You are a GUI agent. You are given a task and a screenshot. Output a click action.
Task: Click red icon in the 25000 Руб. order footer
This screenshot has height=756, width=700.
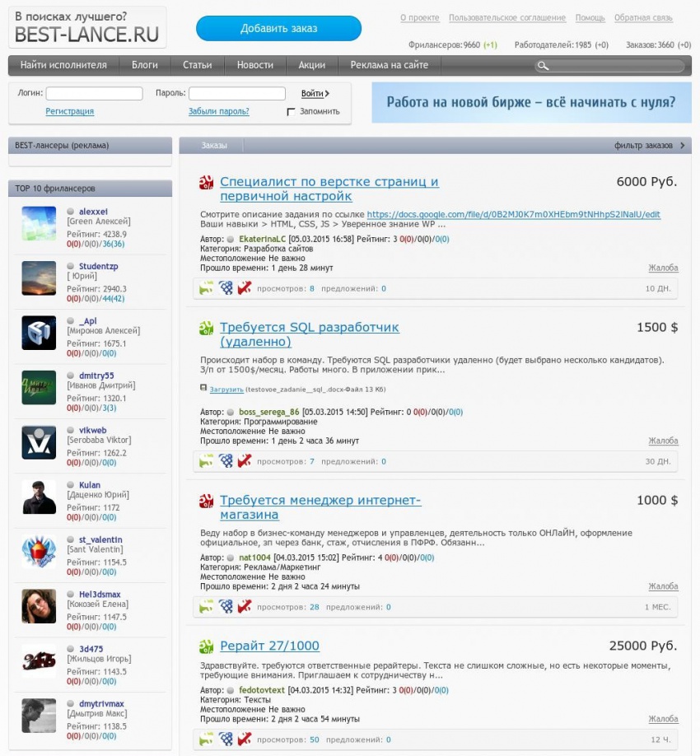tap(245, 740)
